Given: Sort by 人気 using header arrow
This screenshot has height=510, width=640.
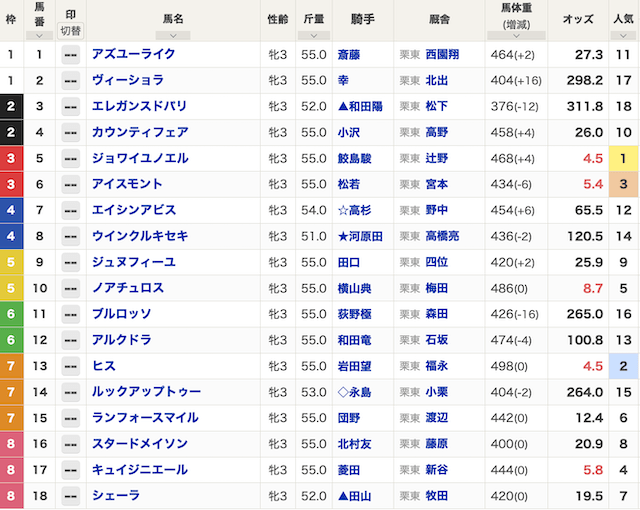Looking at the screenshot, I should 623,34.
